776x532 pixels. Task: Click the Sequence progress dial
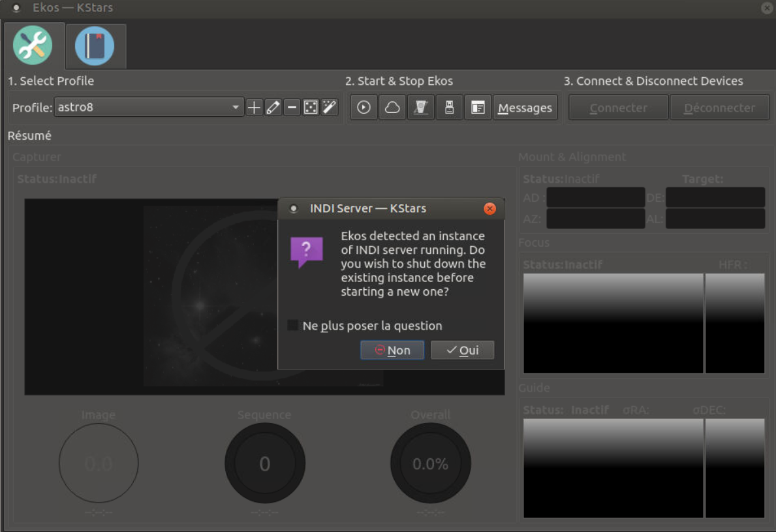point(265,463)
